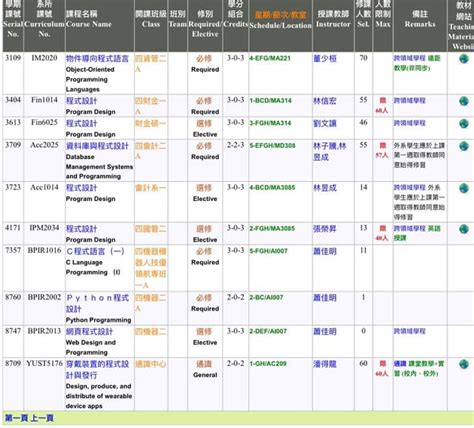This screenshot has height=428, width=474.
Task: Open teaching material globe for course 3109
Action: coord(464,59)
